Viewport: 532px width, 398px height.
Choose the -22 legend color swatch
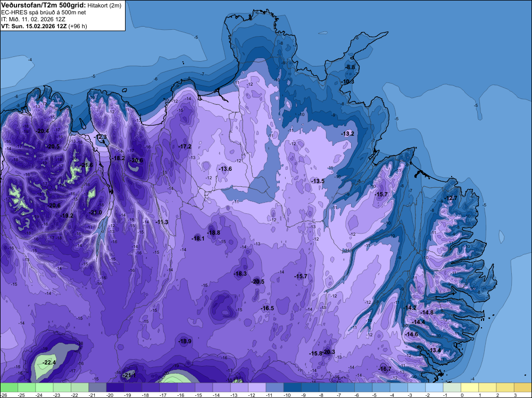click(80, 387)
